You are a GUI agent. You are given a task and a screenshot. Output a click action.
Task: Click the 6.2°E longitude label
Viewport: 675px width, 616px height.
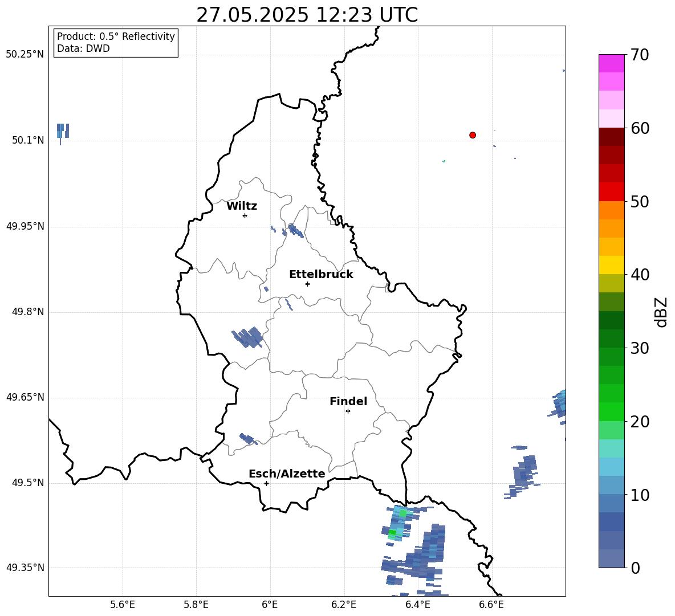coord(344,605)
